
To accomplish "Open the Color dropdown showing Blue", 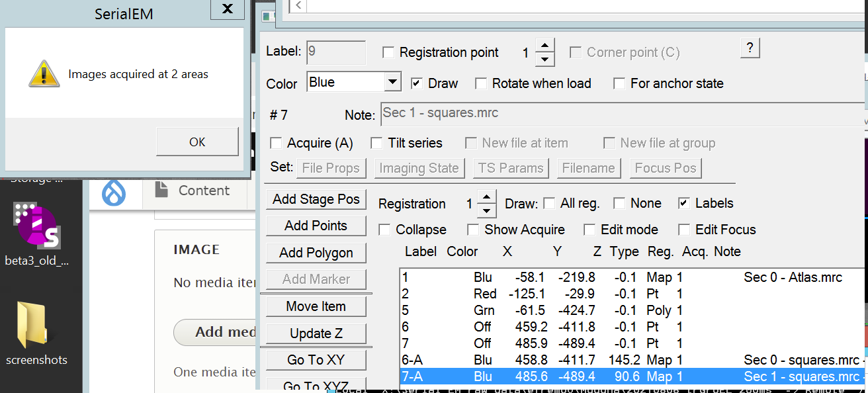I will 354,82.
